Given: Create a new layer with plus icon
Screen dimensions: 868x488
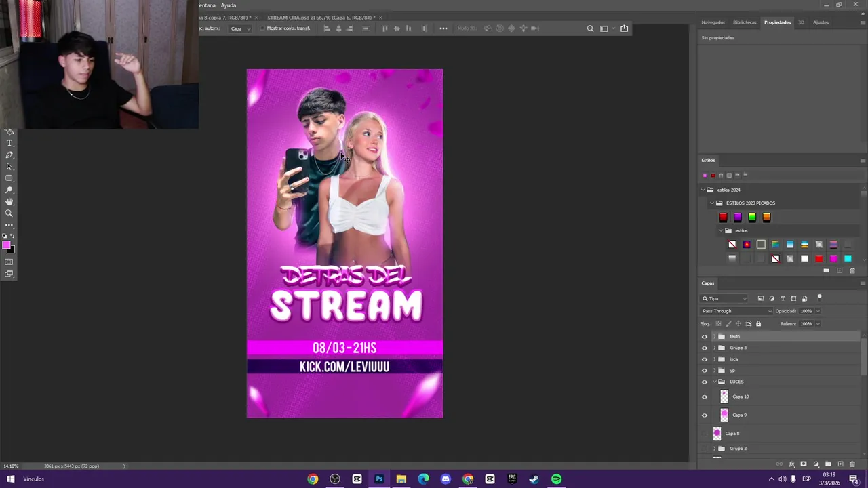Looking at the screenshot, I should point(840,464).
